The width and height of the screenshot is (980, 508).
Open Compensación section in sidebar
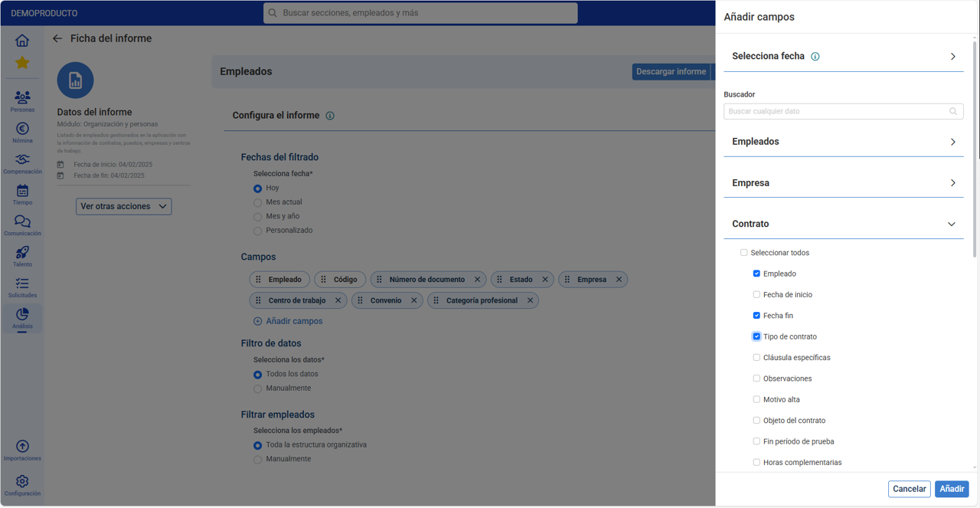click(22, 163)
